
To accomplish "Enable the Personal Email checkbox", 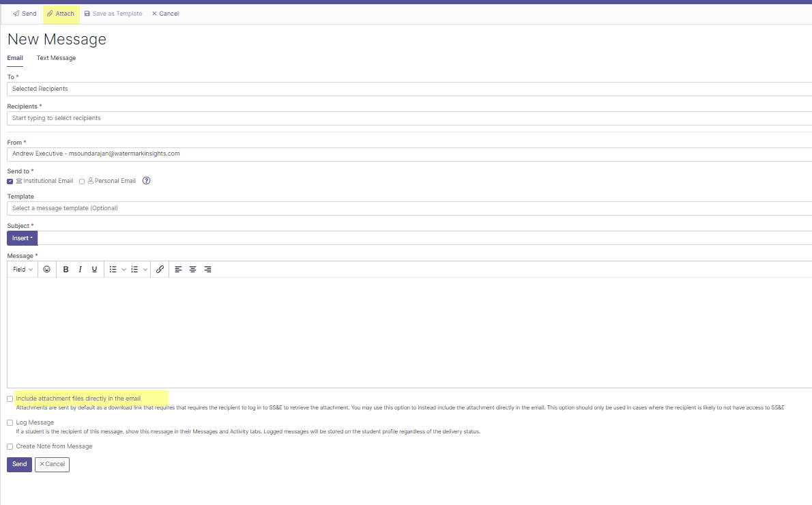I will tap(82, 182).
